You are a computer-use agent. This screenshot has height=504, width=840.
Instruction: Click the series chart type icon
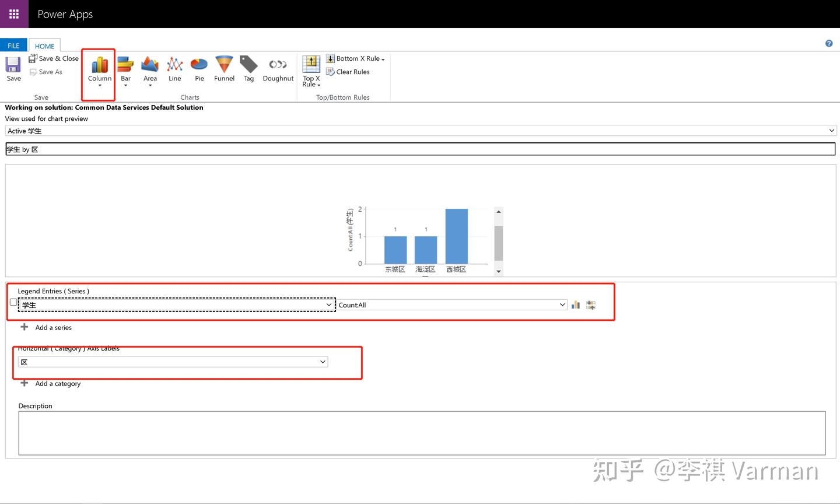[576, 304]
